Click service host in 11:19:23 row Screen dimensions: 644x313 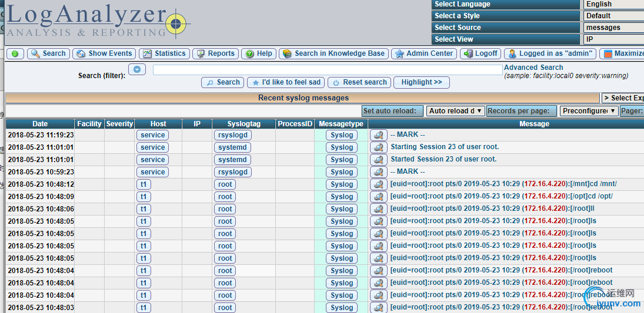pos(152,136)
